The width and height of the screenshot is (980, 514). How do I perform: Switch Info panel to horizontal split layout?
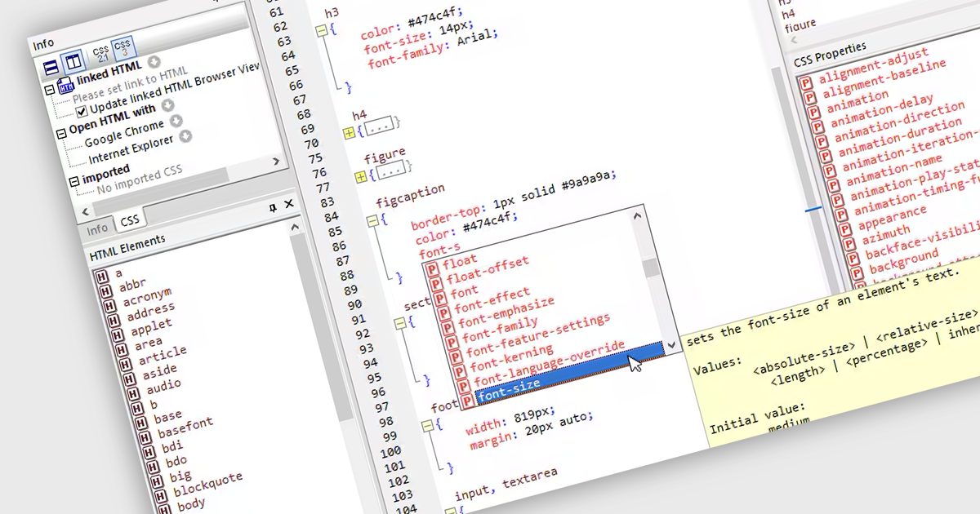click(x=50, y=67)
